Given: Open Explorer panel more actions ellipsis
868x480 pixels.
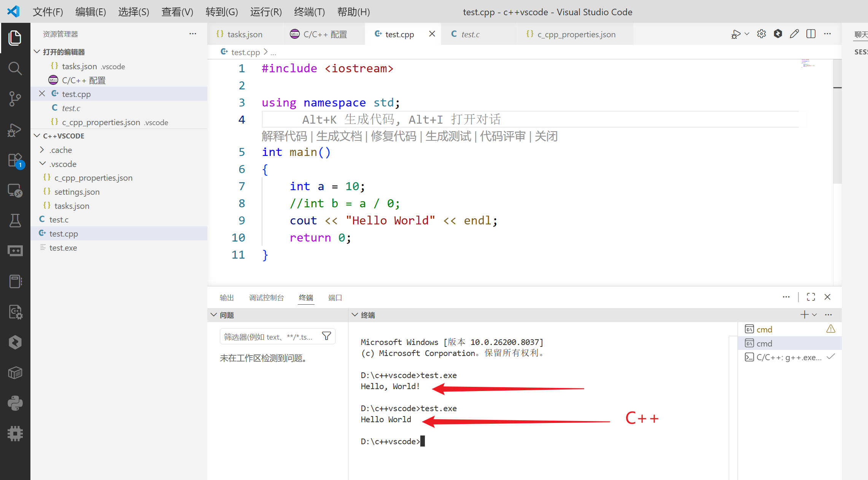Looking at the screenshot, I should 193,34.
